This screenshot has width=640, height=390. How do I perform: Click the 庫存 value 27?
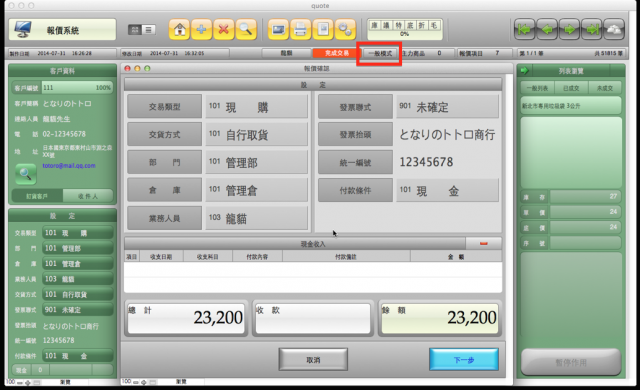click(x=585, y=197)
